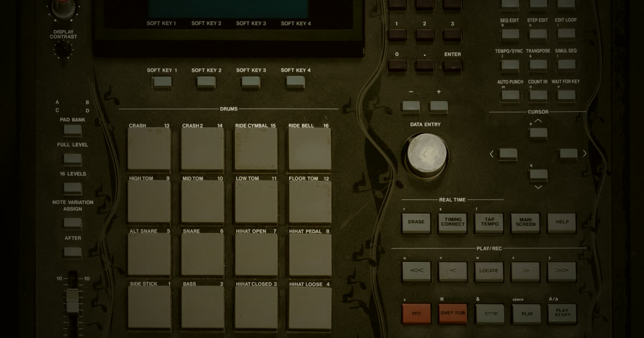Toggle the AFTER button

click(x=72, y=252)
